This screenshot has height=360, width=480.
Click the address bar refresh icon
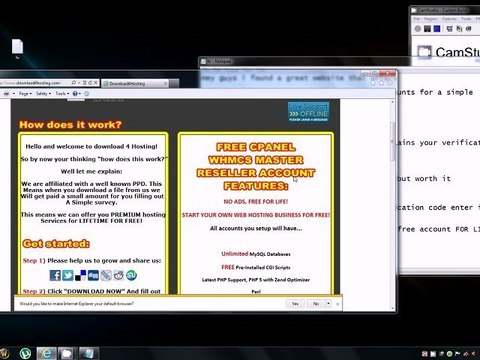coord(90,83)
